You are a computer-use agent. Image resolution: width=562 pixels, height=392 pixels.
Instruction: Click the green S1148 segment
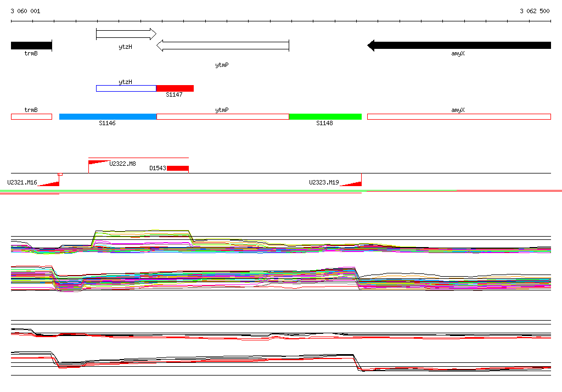click(x=325, y=116)
